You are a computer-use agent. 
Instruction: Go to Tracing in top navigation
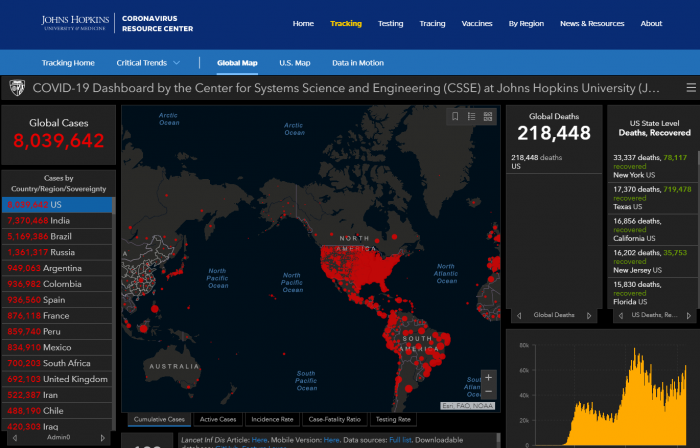tap(432, 24)
